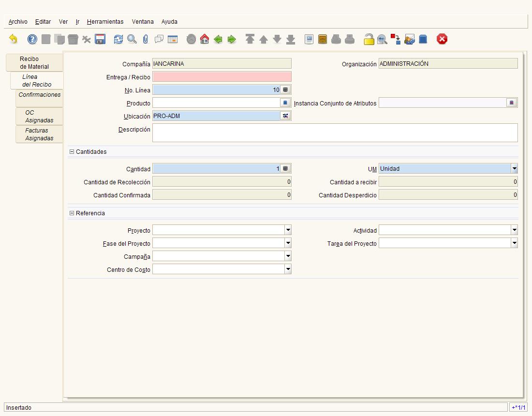Click the paperclip Attachment icon
532x416 pixels.
click(x=146, y=39)
